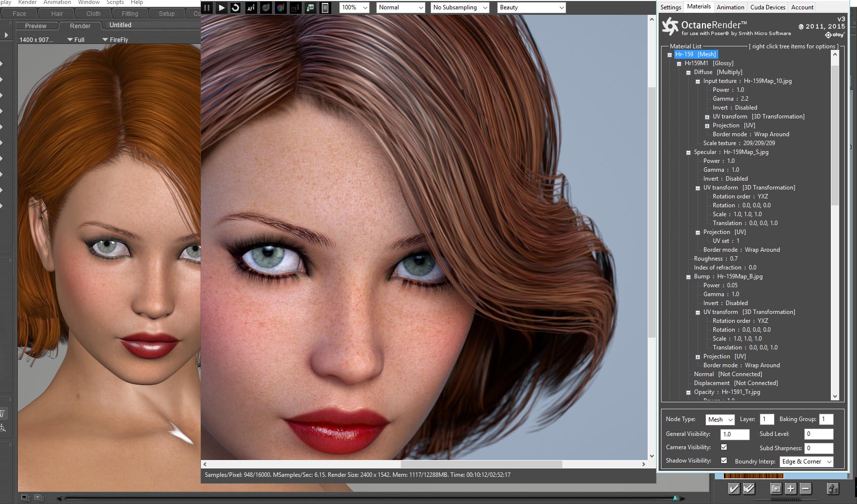
Task: Switch to the Preview tab
Action: [x=36, y=26]
